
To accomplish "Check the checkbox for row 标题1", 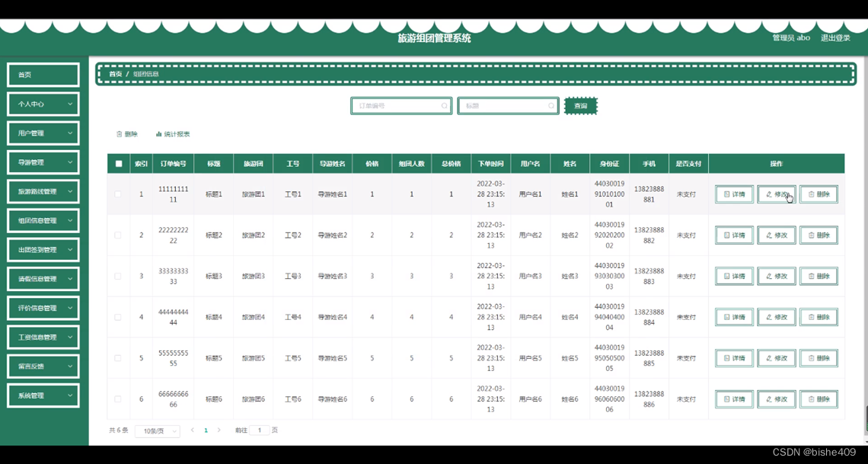I will (118, 194).
